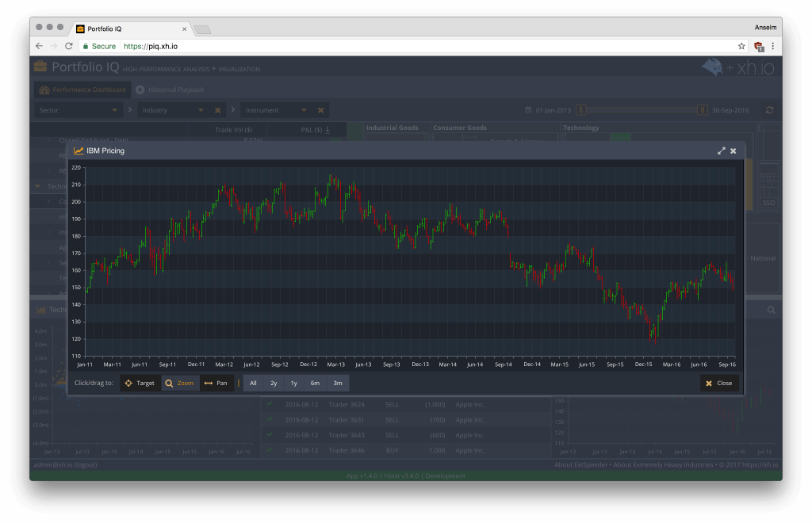Select the Portfolio IQ browser tab
The width and height of the screenshot is (812, 523).
point(131,29)
